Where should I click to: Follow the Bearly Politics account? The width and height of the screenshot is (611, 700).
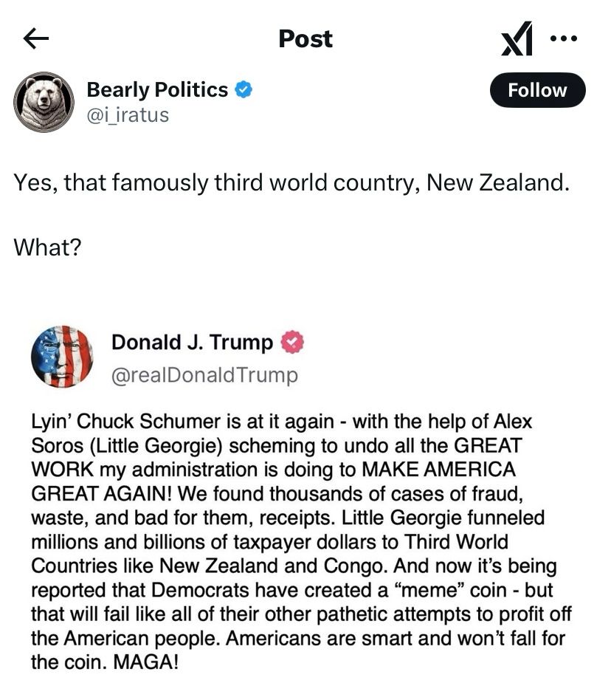pos(537,90)
